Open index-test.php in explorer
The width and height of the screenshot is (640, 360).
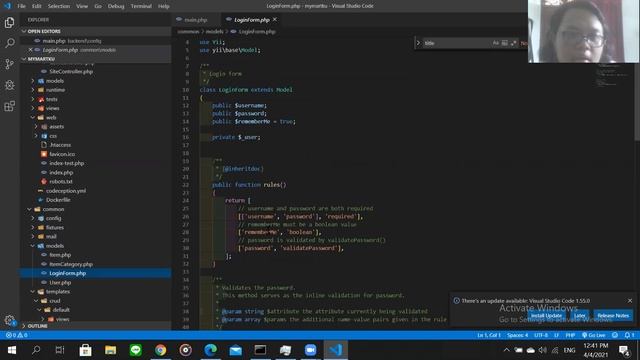pyautogui.click(x=67, y=163)
